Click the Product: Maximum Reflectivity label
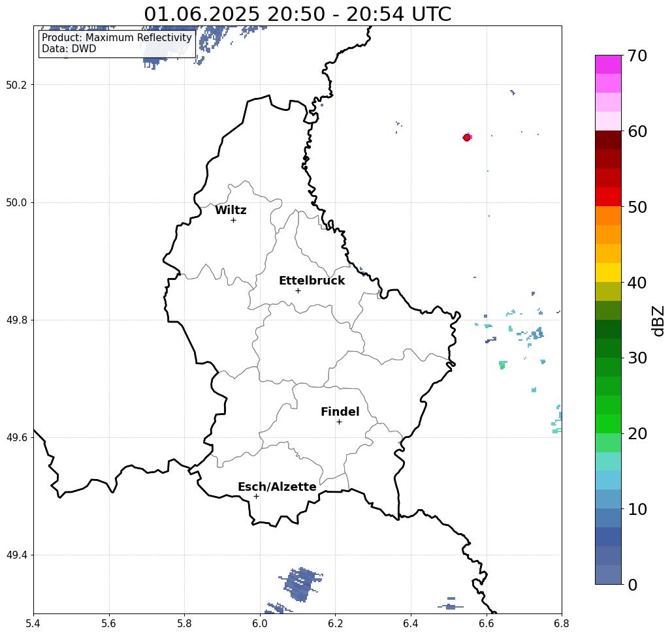672x635 pixels. point(116,38)
